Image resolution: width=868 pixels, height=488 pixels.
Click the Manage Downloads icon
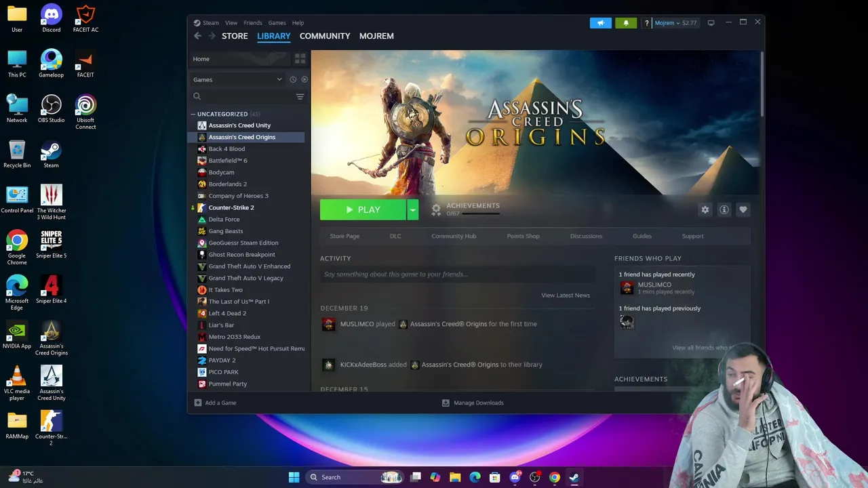pyautogui.click(x=446, y=403)
